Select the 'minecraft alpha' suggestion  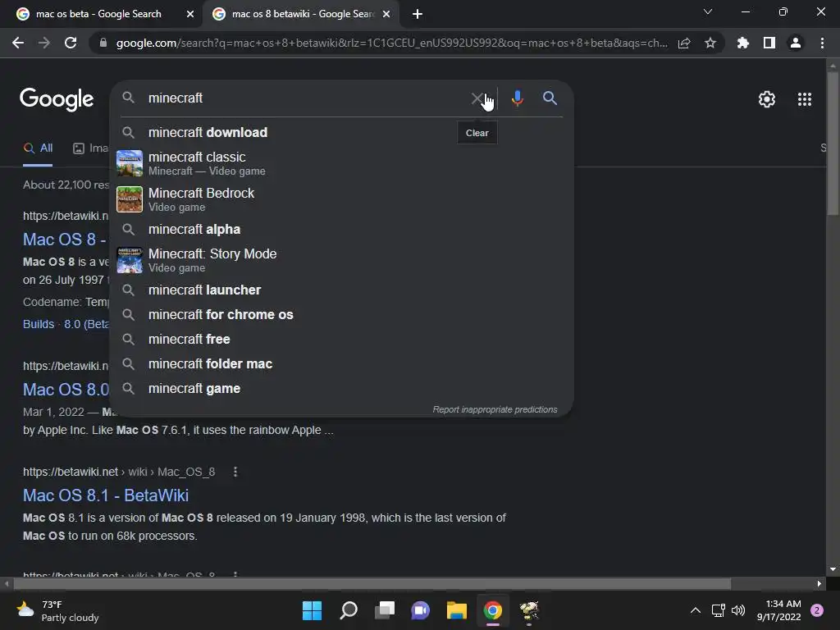341,230
